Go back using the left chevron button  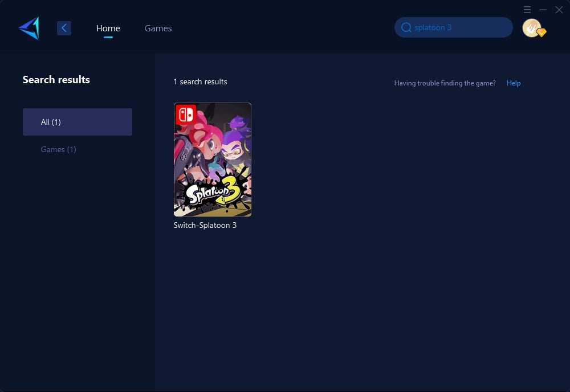pyautogui.click(x=64, y=28)
